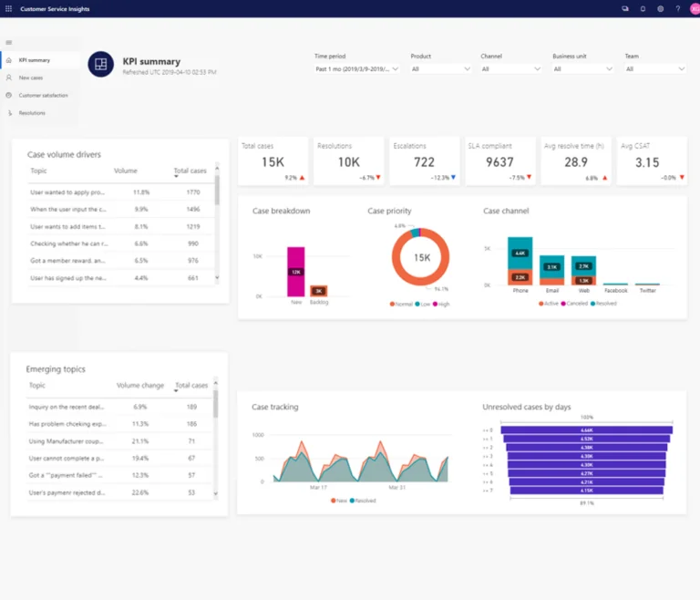Select the Backlog bar in Case breakdown
Viewport: 700px width, 600px height.
[319, 291]
